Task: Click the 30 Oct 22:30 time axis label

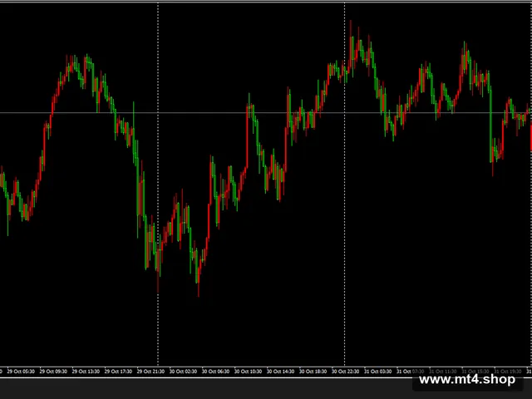Action: tap(346, 372)
